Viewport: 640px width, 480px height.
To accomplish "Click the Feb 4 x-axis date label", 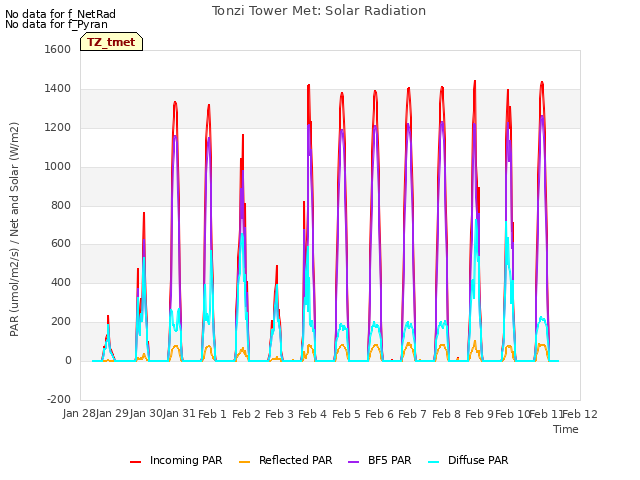I will tap(312, 414).
